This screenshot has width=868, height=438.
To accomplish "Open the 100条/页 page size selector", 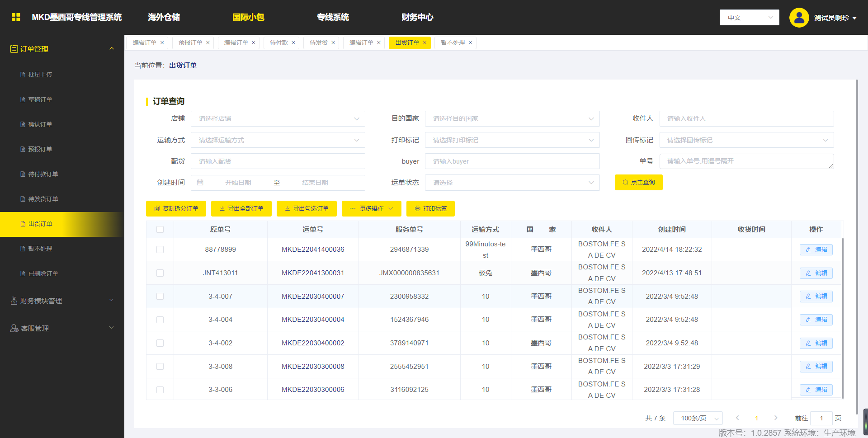I will (x=698, y=418).
